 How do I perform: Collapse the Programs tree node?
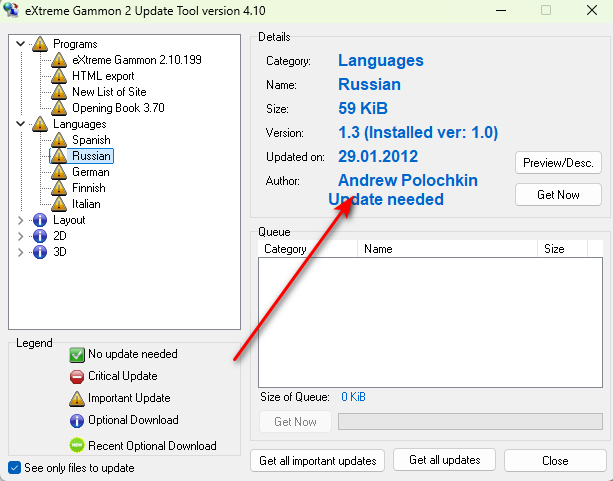tap(20, 44)
